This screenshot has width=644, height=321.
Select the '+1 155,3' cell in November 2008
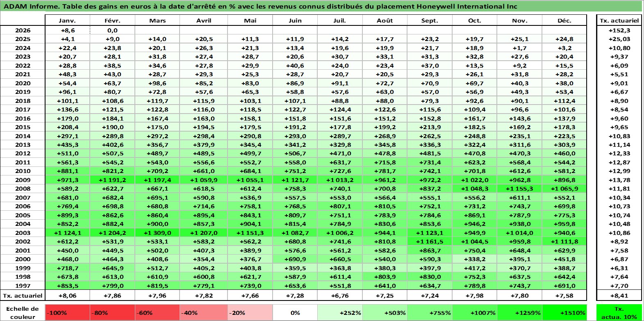pyautogui.click(x=519, y=189)
